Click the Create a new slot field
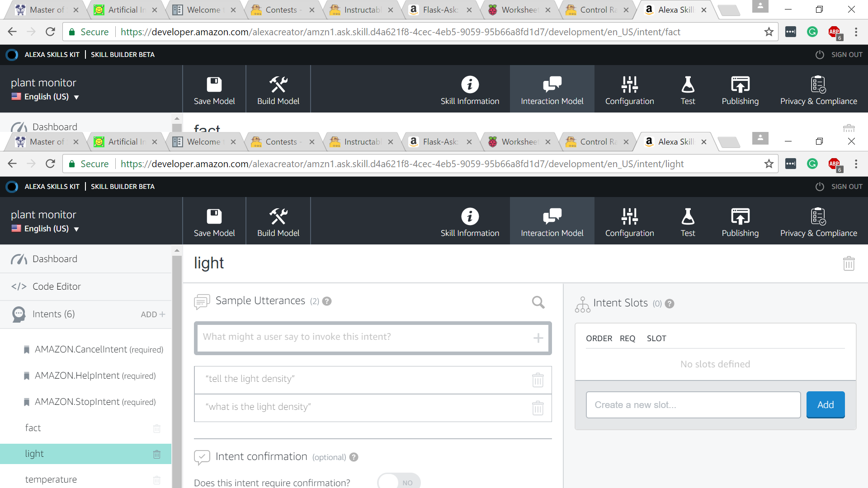The height and width of the screenshot is (488, 868). (x=693, y=405)
